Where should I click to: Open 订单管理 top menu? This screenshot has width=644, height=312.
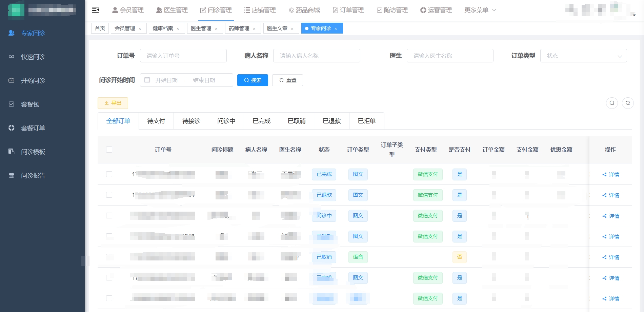point(348,10)
